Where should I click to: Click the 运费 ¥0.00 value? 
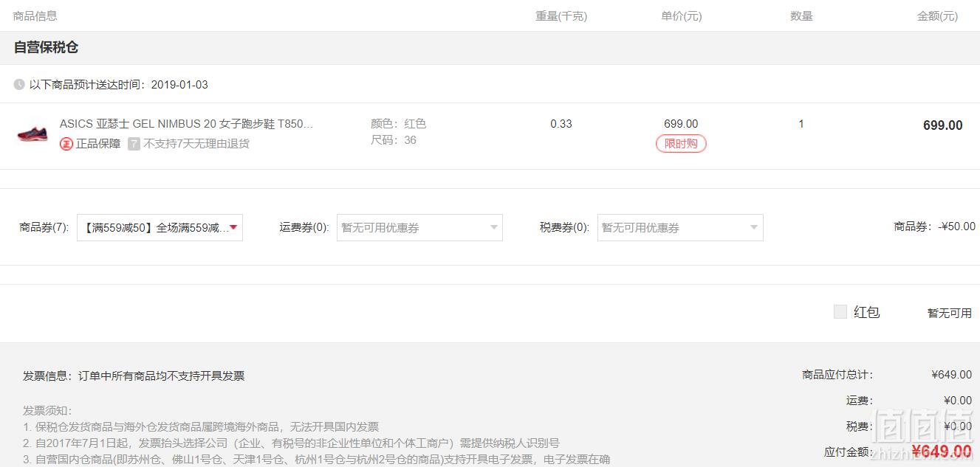958,401
